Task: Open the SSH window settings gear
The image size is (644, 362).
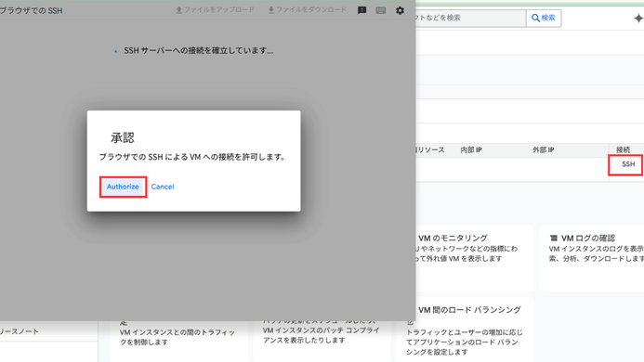Action: [400, 10]
